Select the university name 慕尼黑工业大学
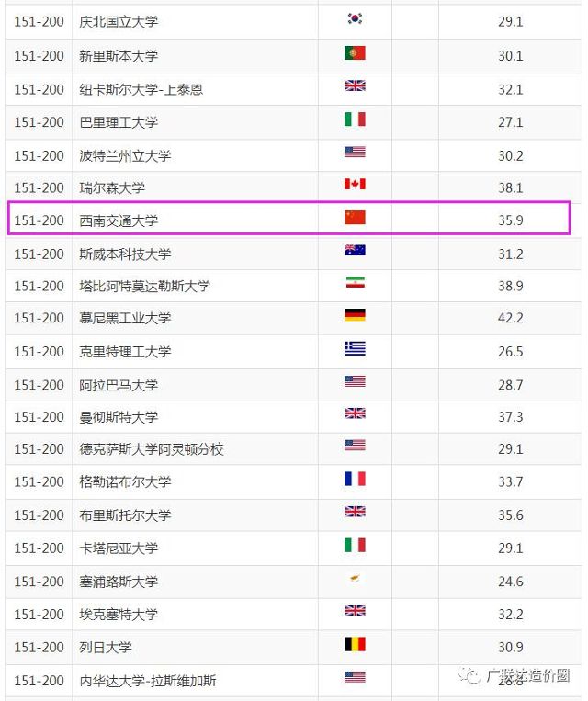 coord(125,318)
